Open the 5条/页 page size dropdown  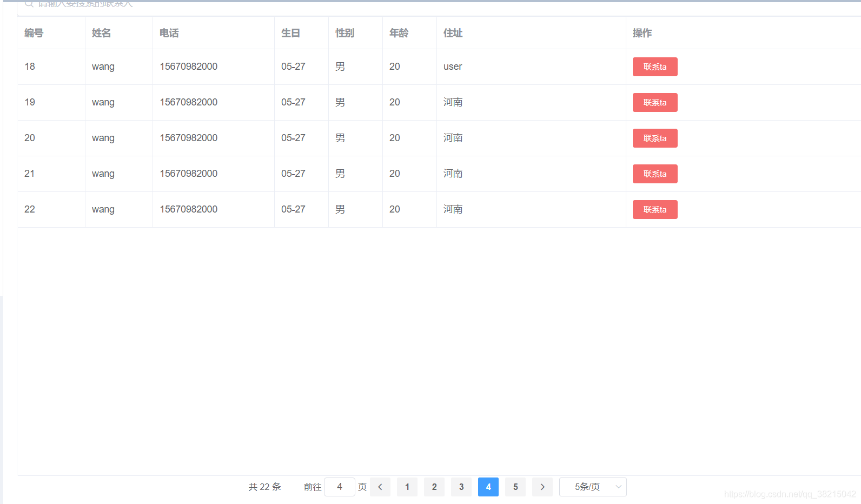[x=593, y=487]
